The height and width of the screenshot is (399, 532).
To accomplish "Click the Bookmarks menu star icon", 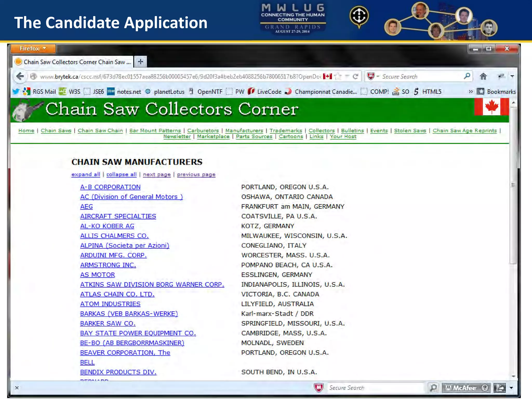I will 481,91.
